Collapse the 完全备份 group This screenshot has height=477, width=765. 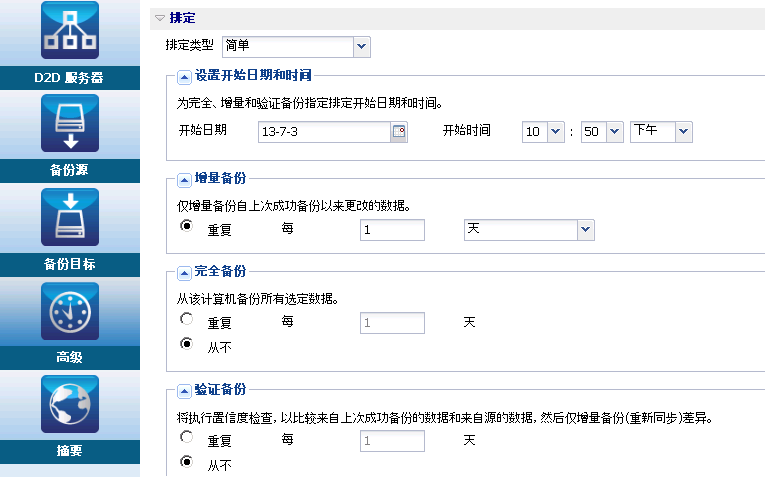[x=184, y=273]
